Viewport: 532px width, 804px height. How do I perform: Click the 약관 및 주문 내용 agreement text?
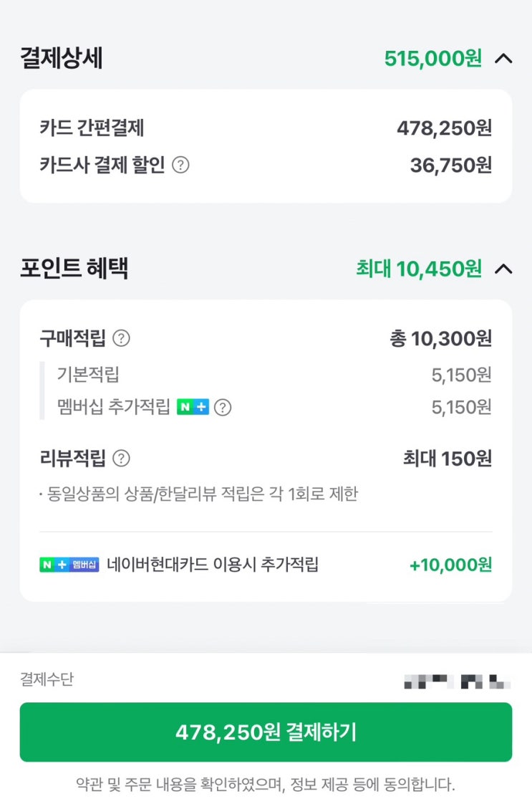coord(266,784)
